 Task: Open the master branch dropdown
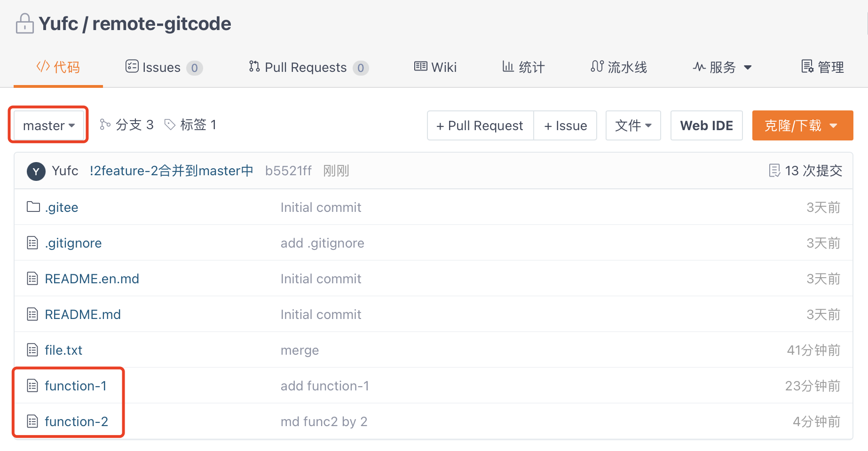click(x=48, y=125)
